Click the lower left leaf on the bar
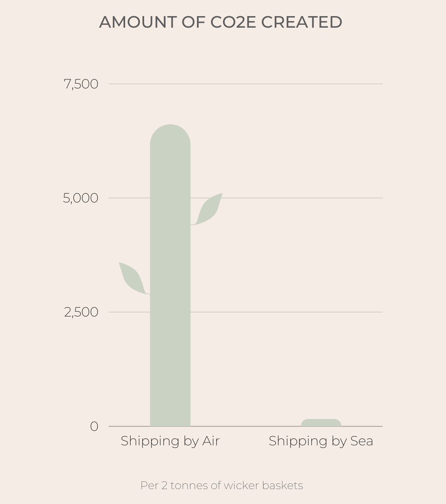 [x=133, y=278]
